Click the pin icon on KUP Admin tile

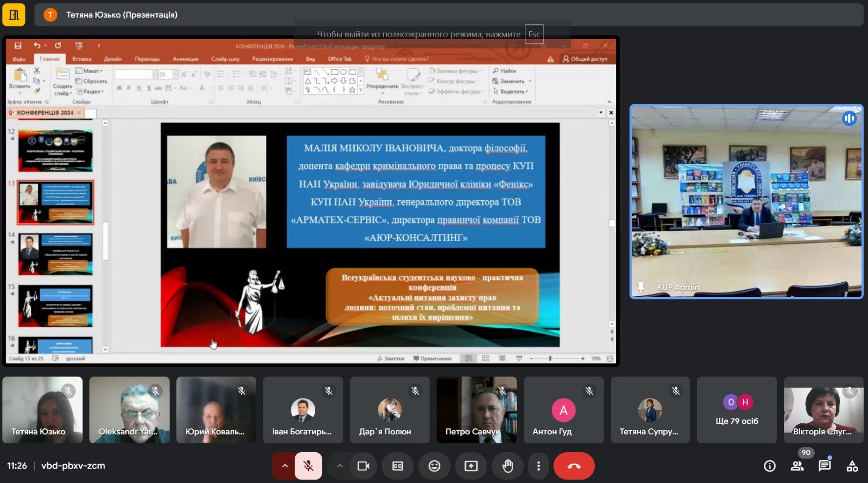tap(641, 287)
